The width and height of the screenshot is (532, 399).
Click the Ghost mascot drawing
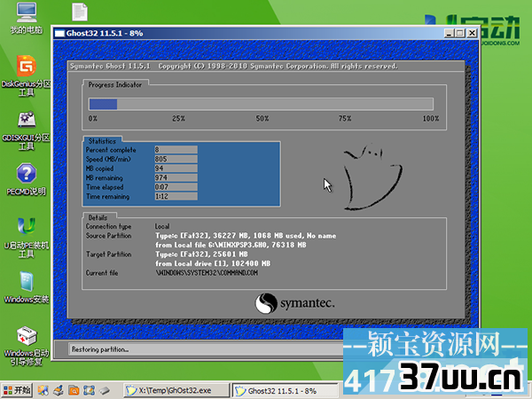[x=372, y=176]
